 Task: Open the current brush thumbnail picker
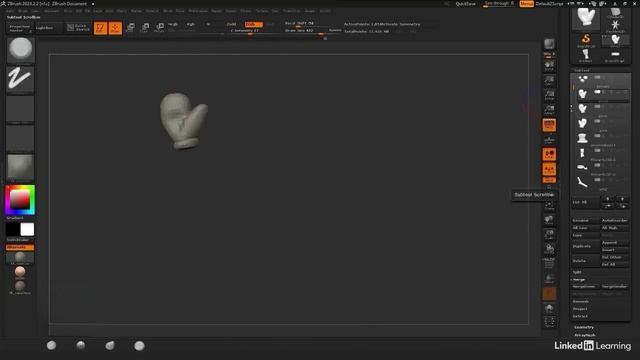point(20,50)
